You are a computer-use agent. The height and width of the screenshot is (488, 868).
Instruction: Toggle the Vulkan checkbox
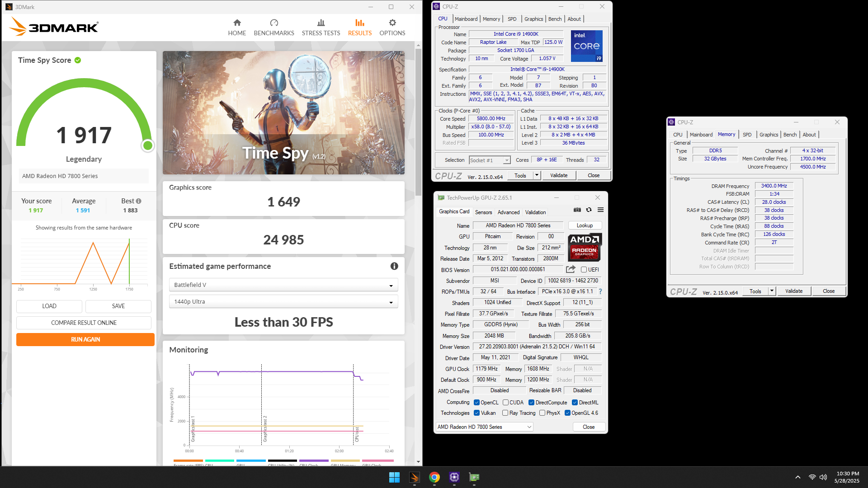(x=476, y=413)
